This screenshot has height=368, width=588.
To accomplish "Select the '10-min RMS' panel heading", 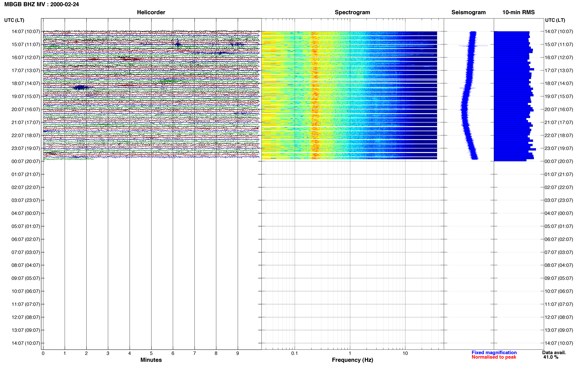I will (518, 12).
